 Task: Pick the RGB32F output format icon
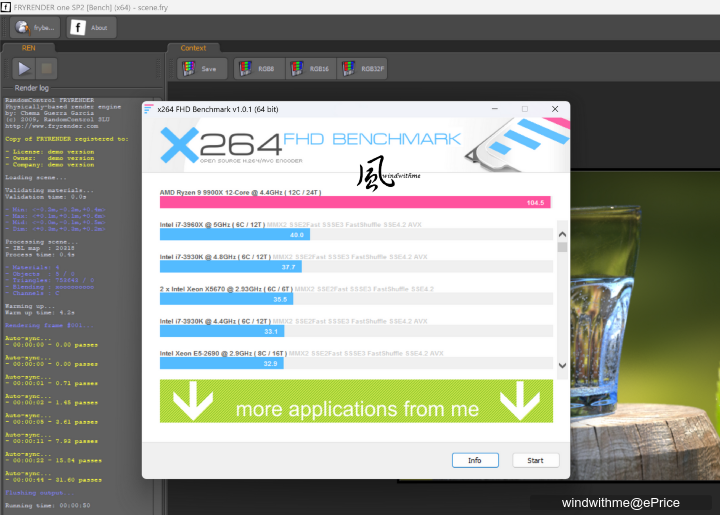[363, 69]
